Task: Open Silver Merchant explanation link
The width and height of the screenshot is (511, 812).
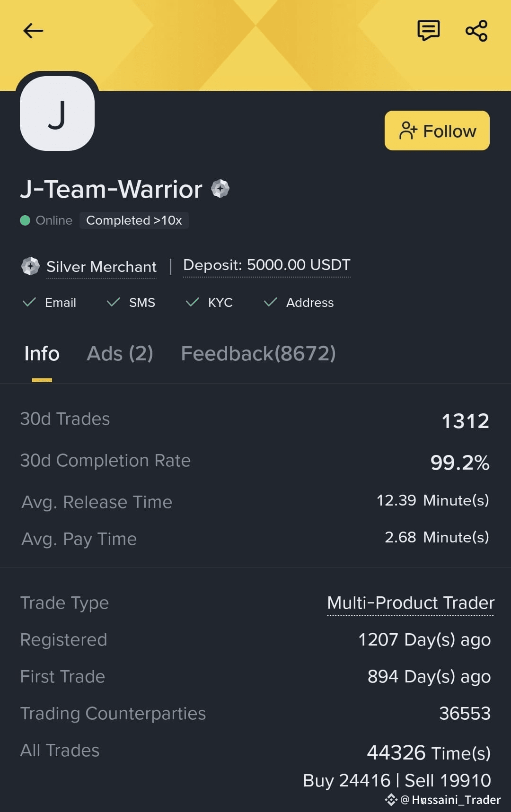Action: [x=101, y=267]
